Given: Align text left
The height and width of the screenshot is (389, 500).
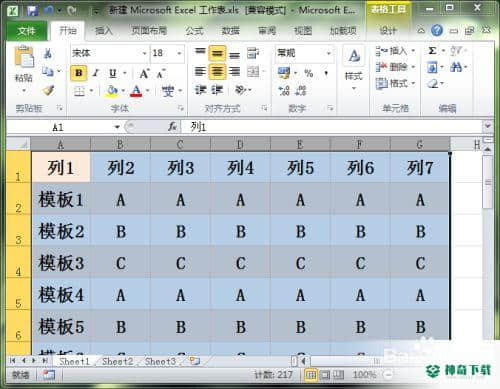Looking at the screenshot, I should pyautogui.click(x=200, y=71).
